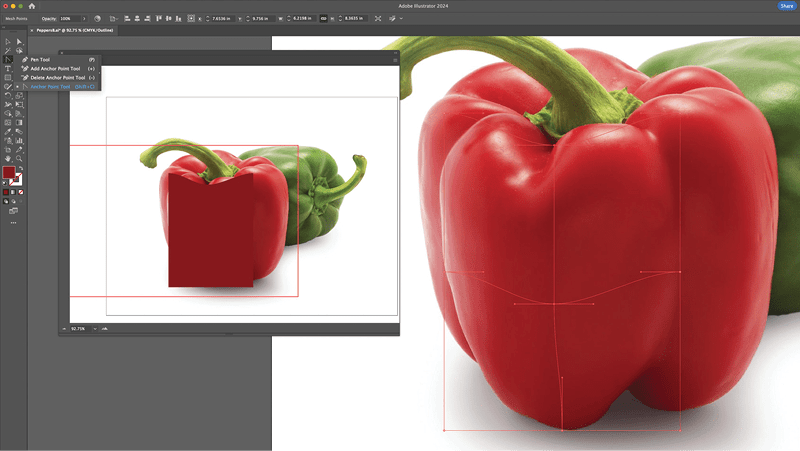Select the Slice tool
The height and width of the screenshot is (451, 800).
pos(19,149)
